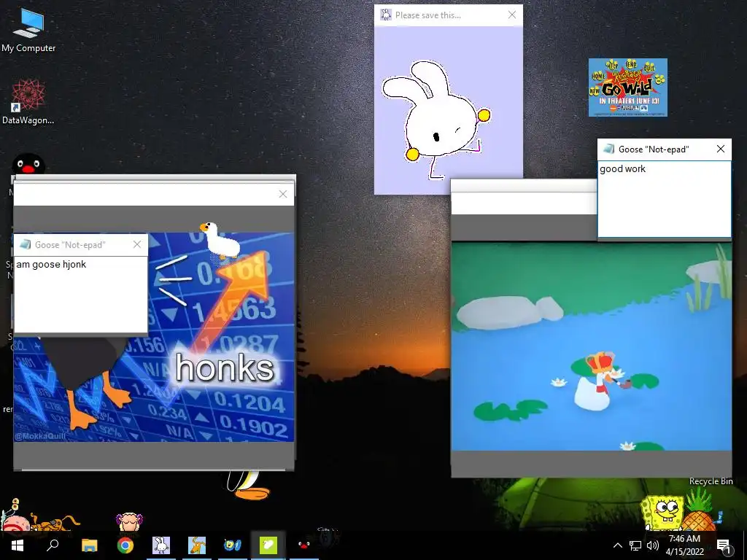Viewport: 747px width, 560px height.
Task: Click the purple-haired sheep character above the taskbar
Action: click(129, 522)
